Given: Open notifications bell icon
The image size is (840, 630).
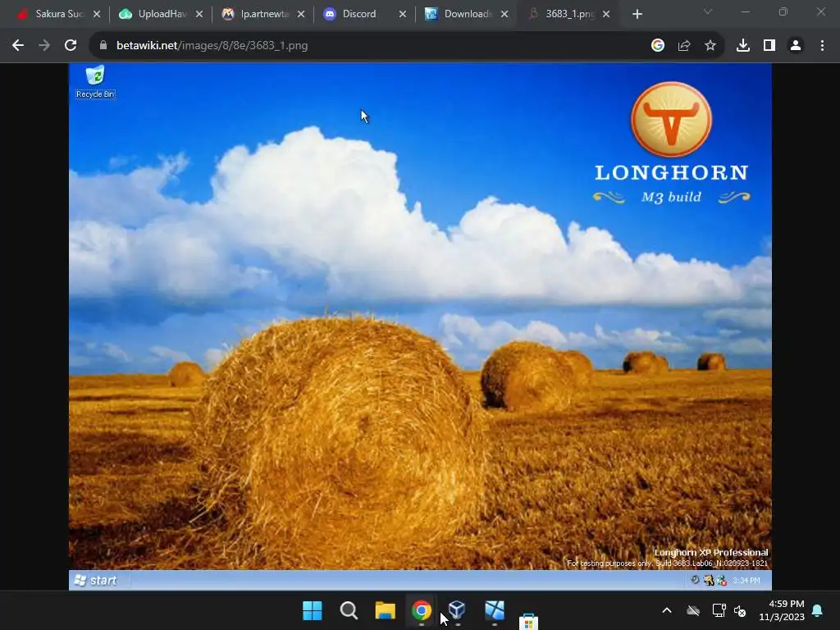Looking at the screenshot, I should click(818, 610).
